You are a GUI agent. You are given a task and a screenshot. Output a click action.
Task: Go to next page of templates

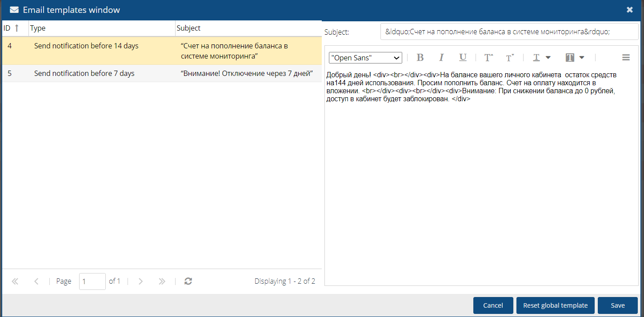(140, 281)
